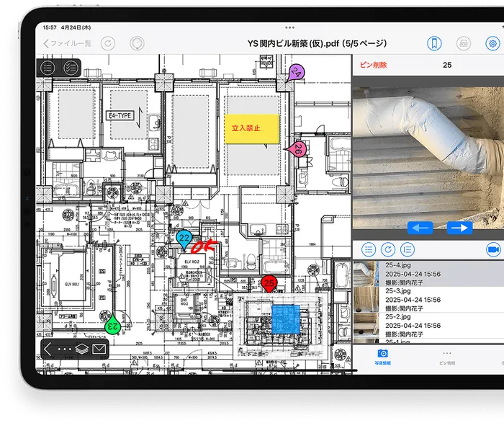The image size is (504, 423).
Task: Switch to ピン情報 tab
Action: tap(447, 357)
